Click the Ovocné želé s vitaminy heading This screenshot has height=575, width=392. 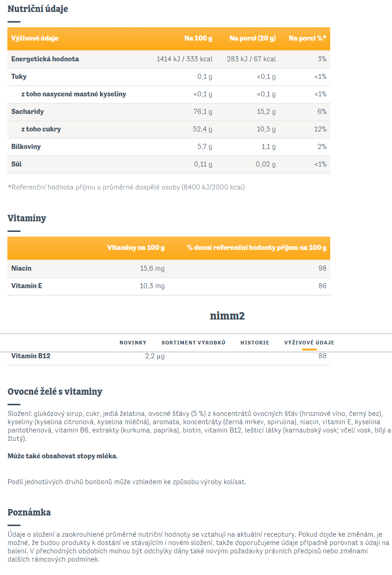(55, 391)
